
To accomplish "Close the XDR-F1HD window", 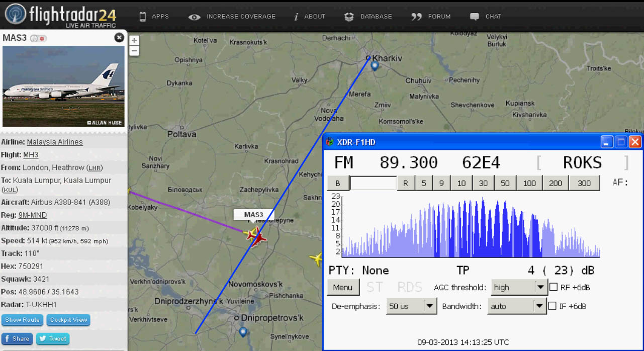I will (x=635, y=142).
